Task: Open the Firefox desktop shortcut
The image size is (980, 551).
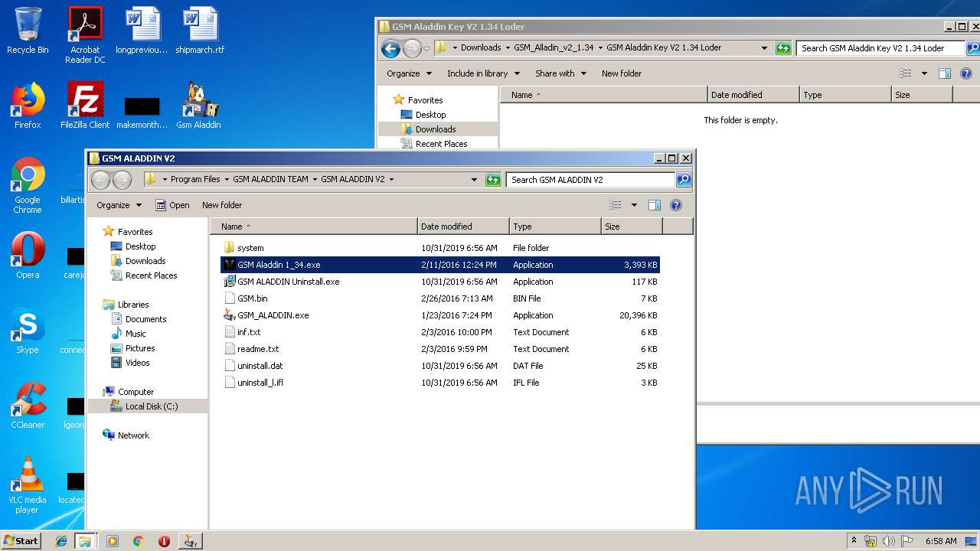Action: coord(28,106)
